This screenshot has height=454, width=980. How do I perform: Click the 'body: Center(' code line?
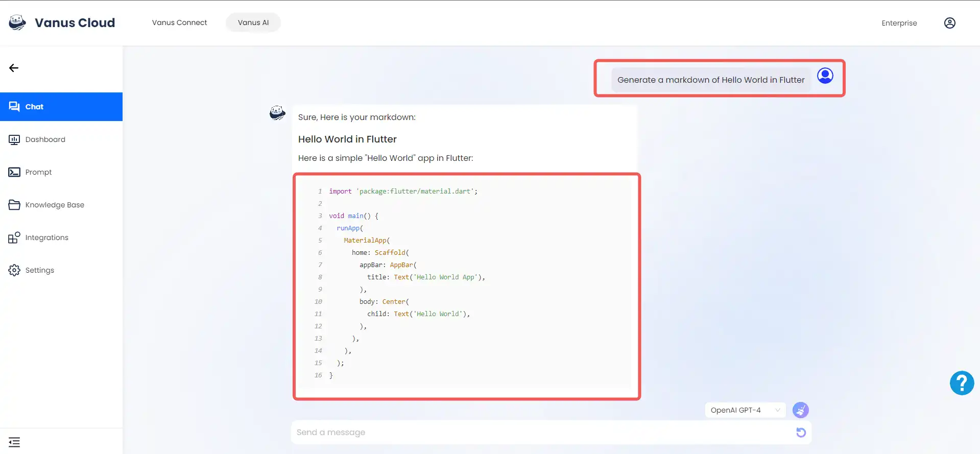(384, 301)
